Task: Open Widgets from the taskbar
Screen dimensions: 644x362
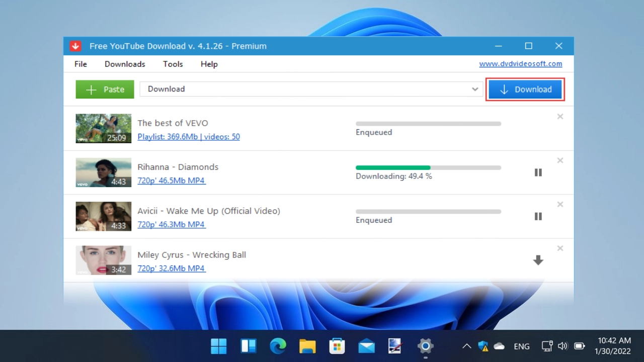Action: [249, 346]
